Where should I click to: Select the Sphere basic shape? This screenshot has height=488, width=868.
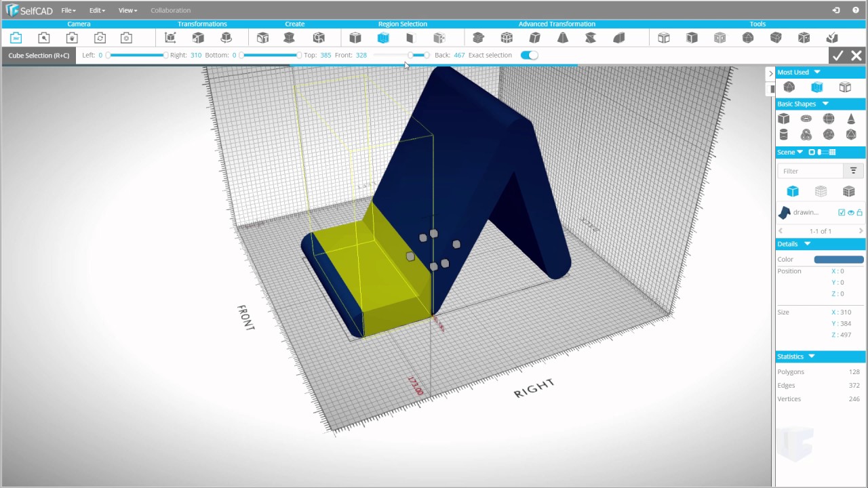click(829, 118)
